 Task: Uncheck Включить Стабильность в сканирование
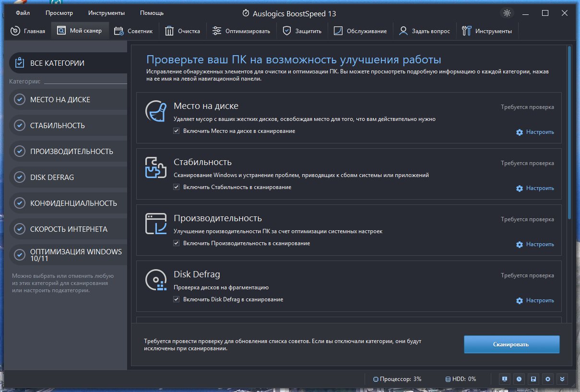pyautogui.click(x=177, y=187)
